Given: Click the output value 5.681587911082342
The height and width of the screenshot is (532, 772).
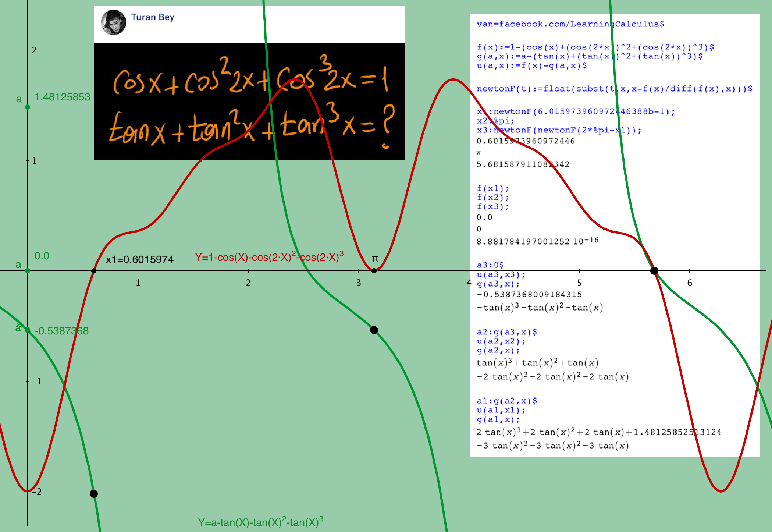Looking at the screenshot, I should click(x=523, y=164).
